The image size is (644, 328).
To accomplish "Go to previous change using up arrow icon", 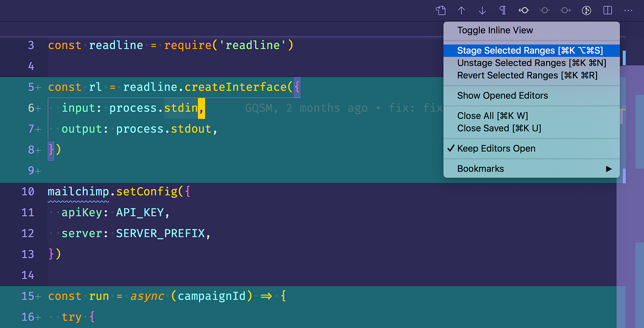I will pos(461,10).
